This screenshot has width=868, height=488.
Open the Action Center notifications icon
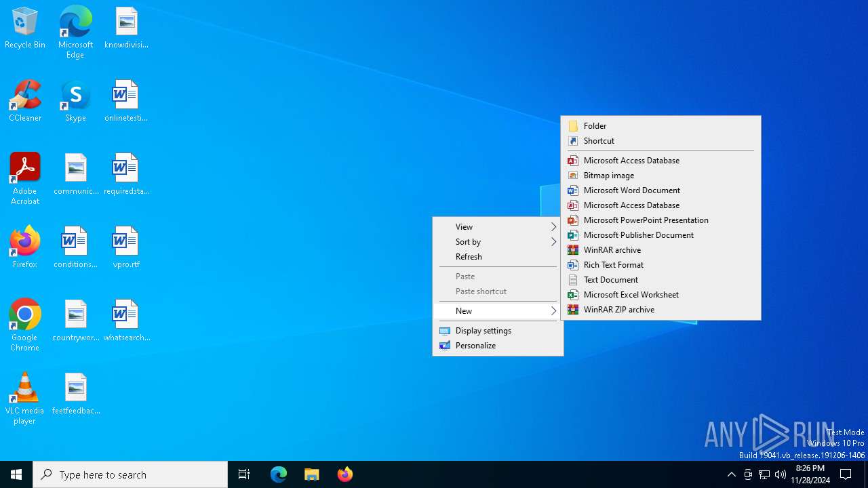[846, 474]
